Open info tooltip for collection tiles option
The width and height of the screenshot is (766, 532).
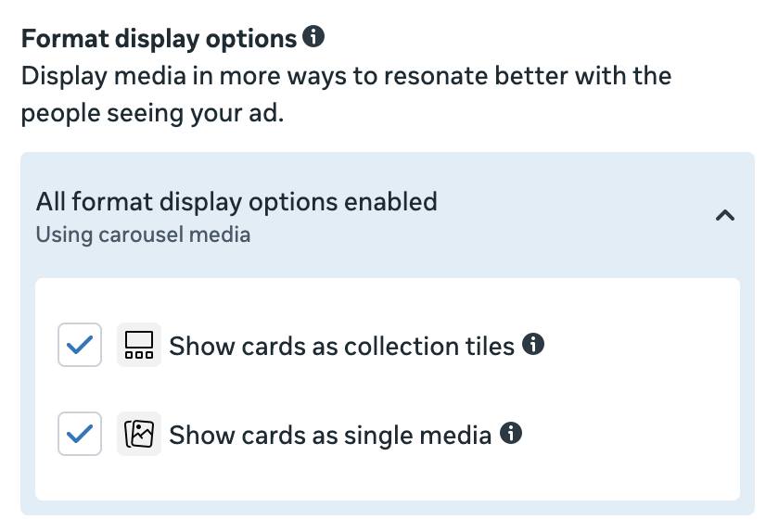pos(533,345)
